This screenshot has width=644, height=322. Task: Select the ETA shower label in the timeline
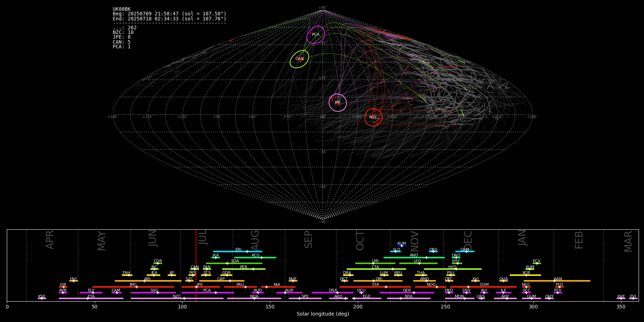tap(91, 297)
